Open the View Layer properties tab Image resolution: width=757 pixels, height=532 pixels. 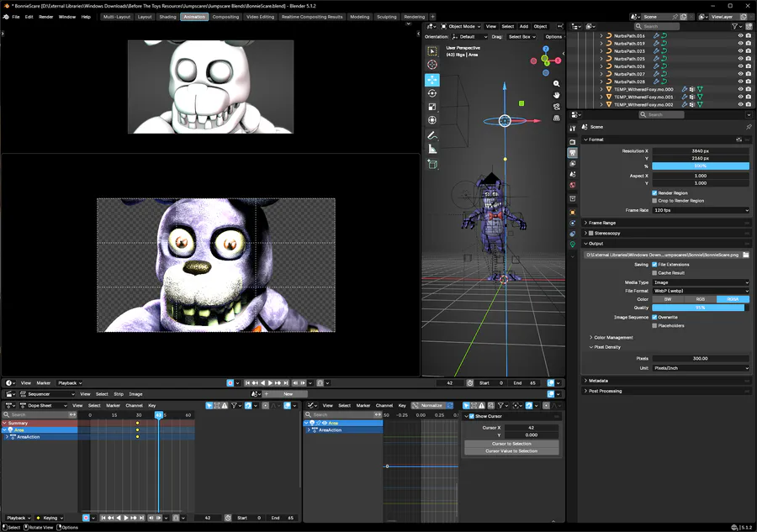[x=573, y=164]
